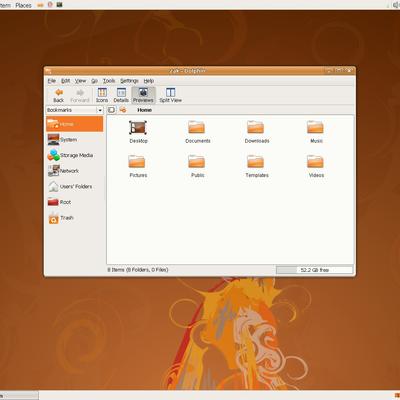Click the red help launcher in the top panel
This screenshot has width=400, height=400.
tap(50, 5)
